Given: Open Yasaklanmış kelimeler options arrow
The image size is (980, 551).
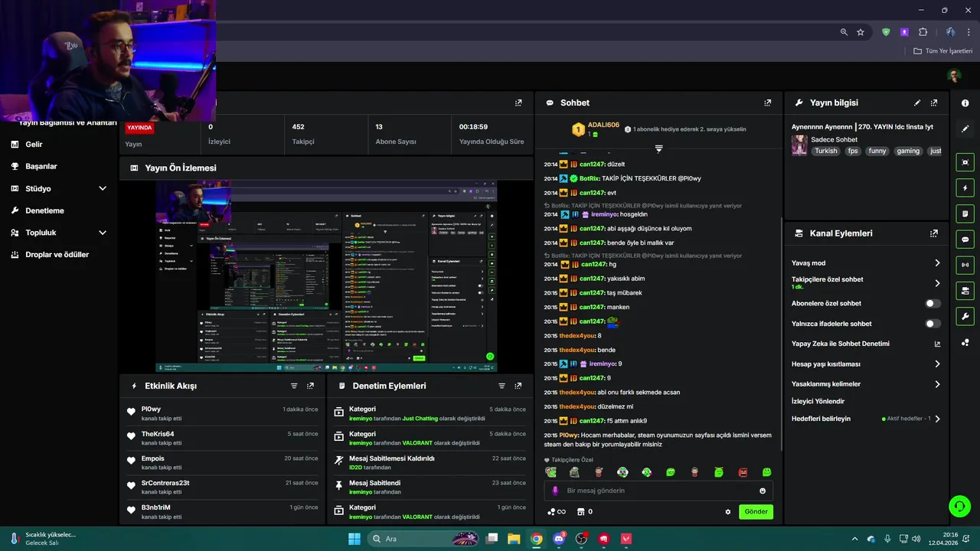Looking at the screenshot, I should (937, 384).
